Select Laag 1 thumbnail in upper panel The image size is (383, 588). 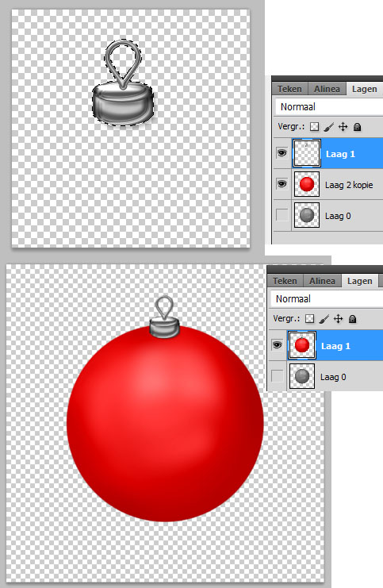point(307,153)
